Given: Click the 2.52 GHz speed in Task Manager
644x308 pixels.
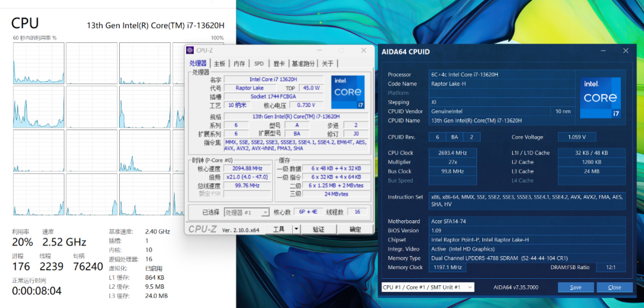Looking at the screenshot, I should 64,241.
